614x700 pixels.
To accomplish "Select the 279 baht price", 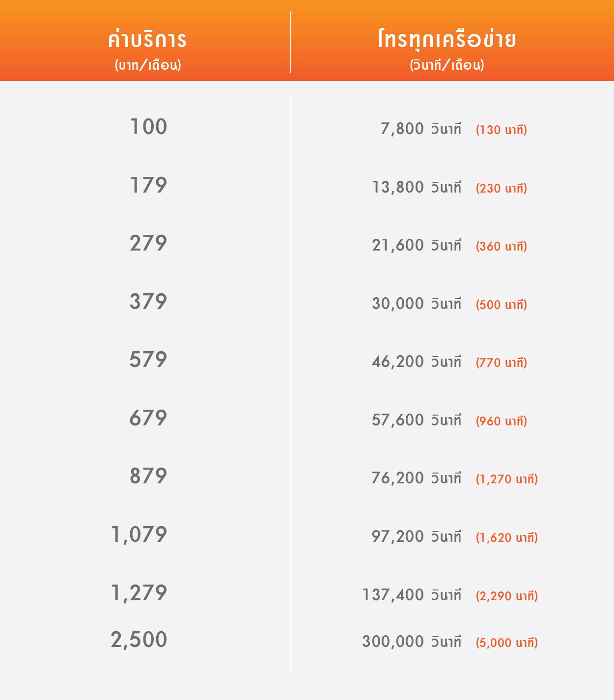I will pyautogui.click(x=148, y=243).
